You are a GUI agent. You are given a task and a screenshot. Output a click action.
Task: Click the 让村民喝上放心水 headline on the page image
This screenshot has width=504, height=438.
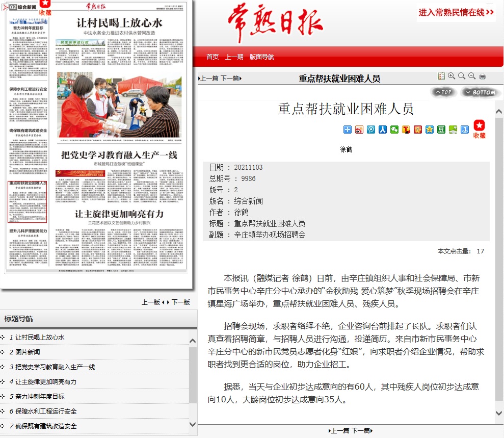120,23
